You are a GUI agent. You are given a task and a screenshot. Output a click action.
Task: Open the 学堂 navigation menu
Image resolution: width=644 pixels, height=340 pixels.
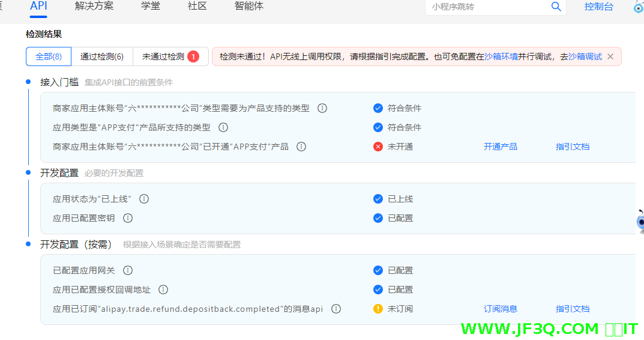(x=150, y=6)
